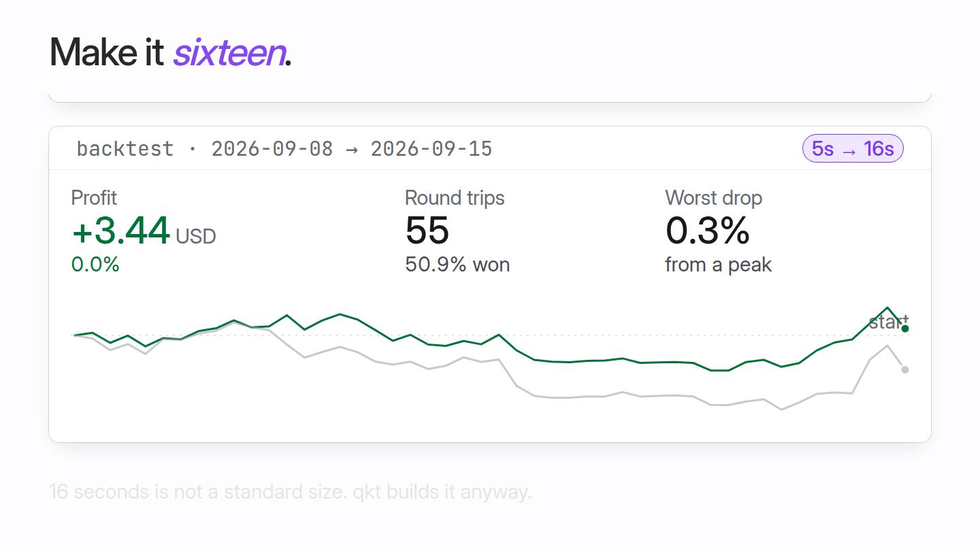This screenshot has width=980, height=551.
Task: Click the Worst drop 0.3% figure
Action: coord(707,231)
